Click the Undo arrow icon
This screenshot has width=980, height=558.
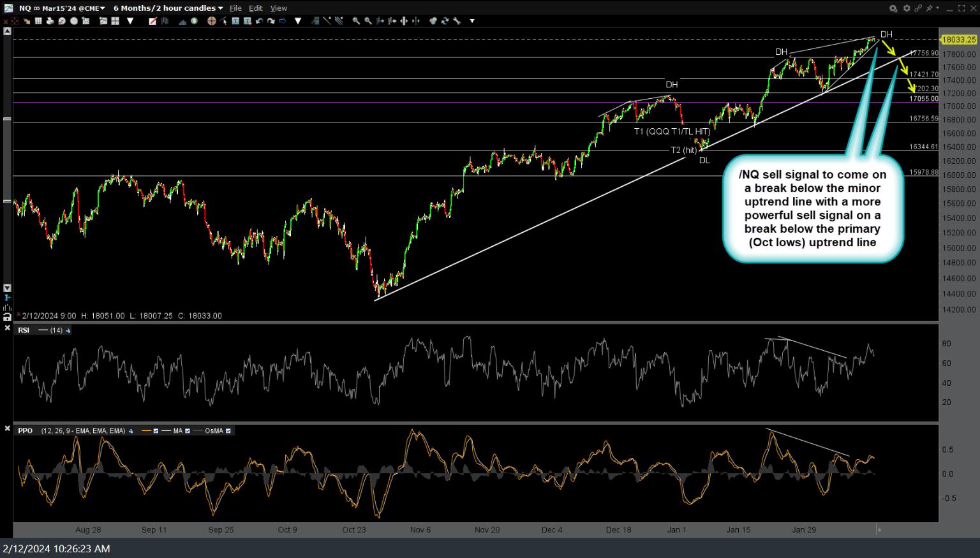pos(258,21)
